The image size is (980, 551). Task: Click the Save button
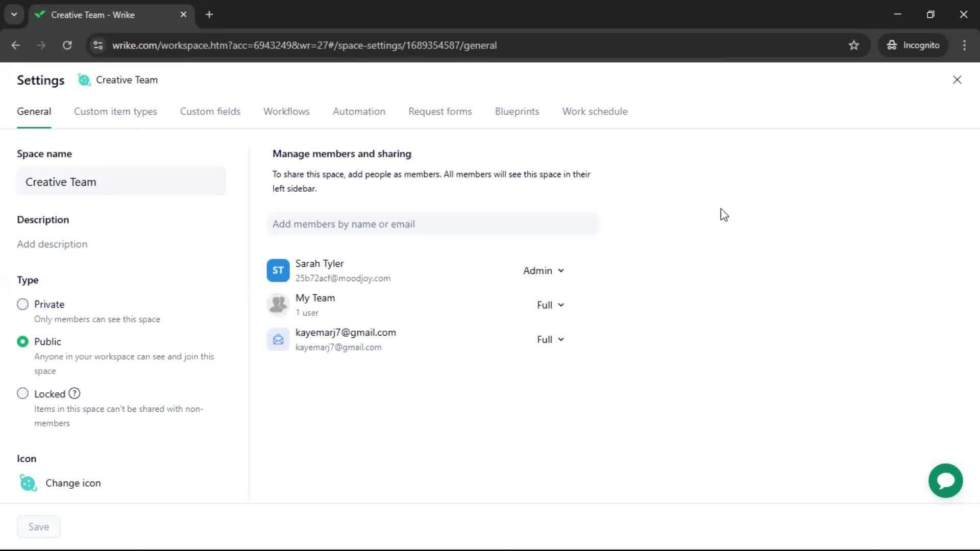click(39, 527)
